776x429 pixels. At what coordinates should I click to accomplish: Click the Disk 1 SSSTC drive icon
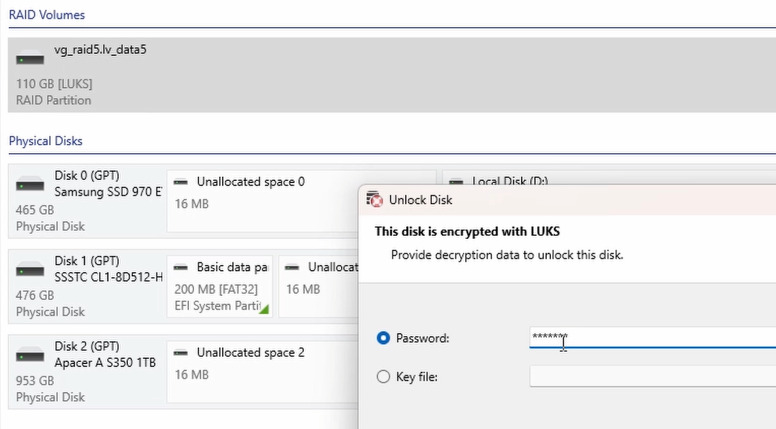pyautogui.click(x=30, y=270)
